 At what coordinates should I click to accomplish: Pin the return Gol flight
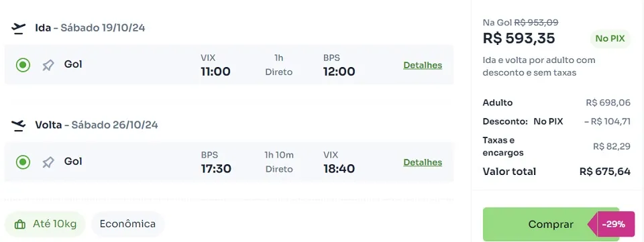tap(48, 162)
